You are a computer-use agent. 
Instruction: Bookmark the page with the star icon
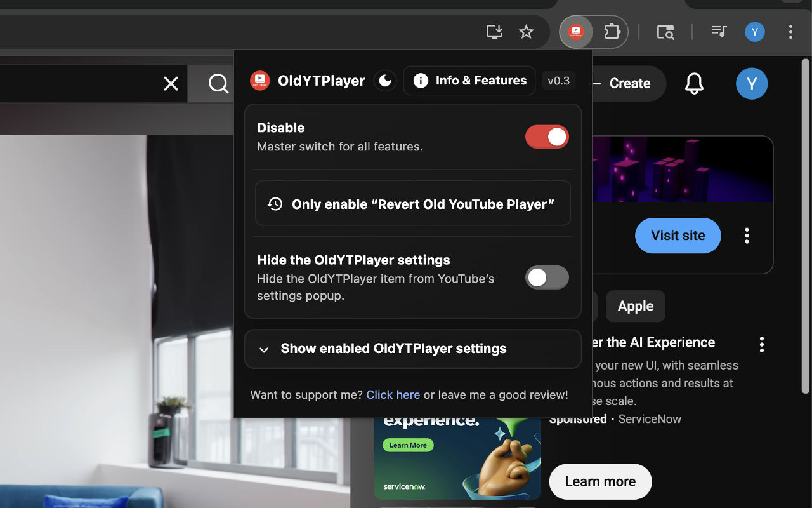526,31
